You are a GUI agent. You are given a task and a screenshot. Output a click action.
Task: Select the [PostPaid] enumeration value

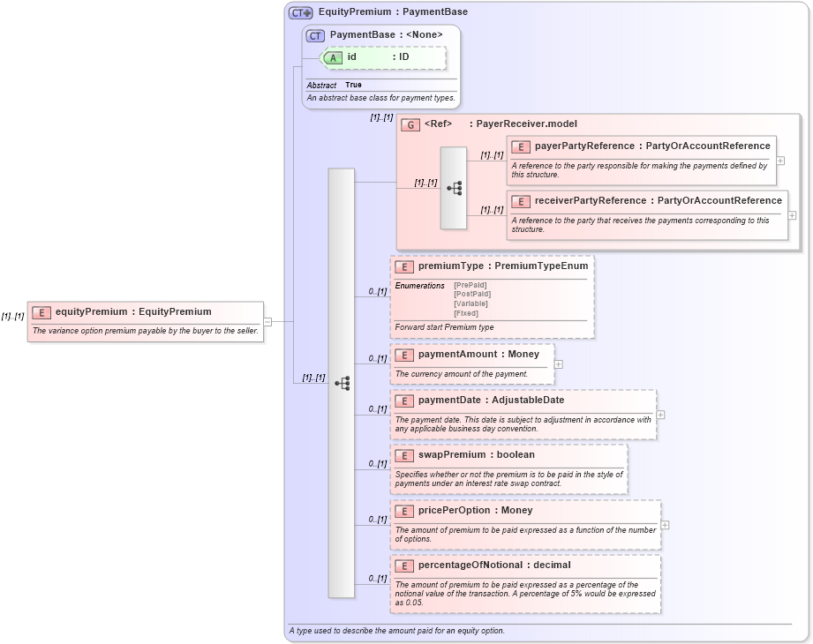point(472,295)
